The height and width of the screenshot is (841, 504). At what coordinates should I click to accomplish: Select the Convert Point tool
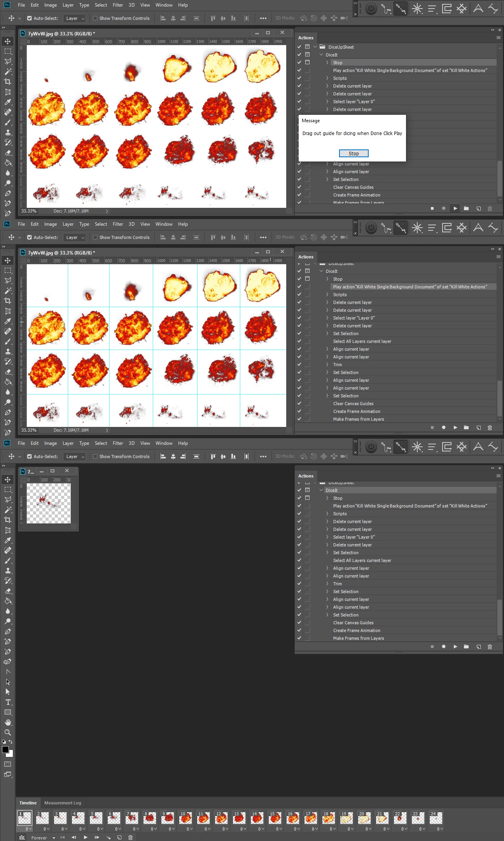click(8, 672)
